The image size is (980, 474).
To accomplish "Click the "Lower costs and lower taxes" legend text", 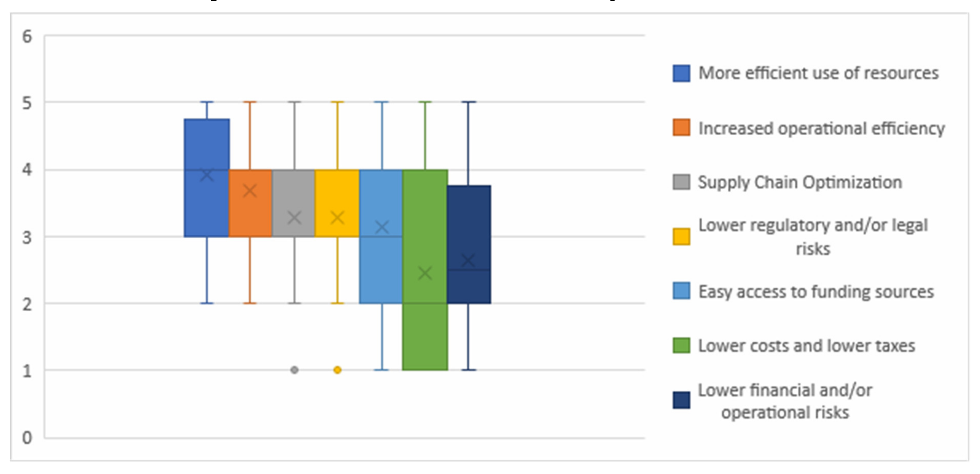I will [x=806, y=346].
